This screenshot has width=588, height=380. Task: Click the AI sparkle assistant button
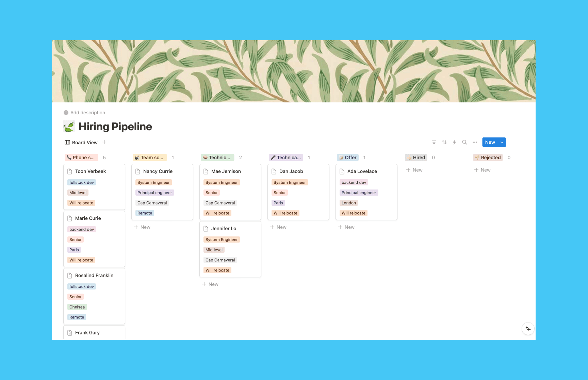(x=528, y=329)
